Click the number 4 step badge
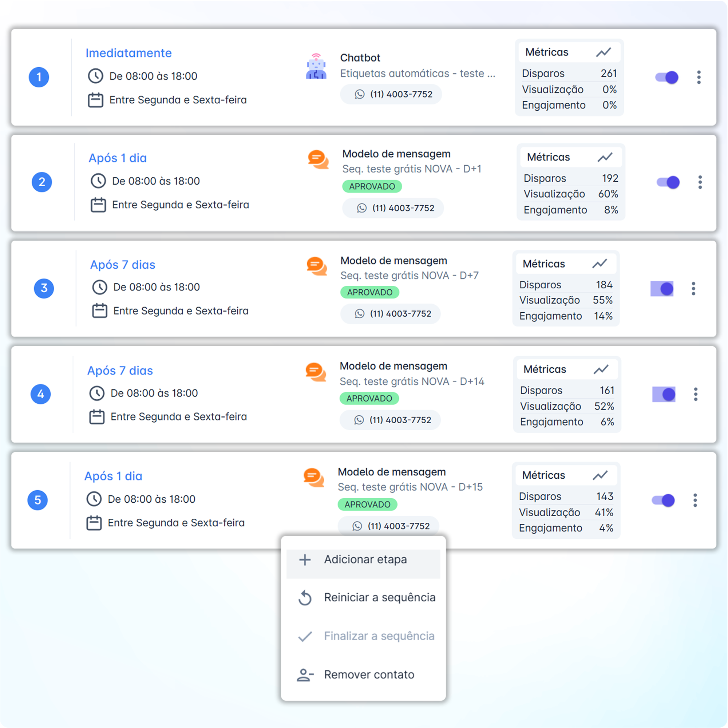The height and width of the screenshot is (728, 728). [41, 394]
